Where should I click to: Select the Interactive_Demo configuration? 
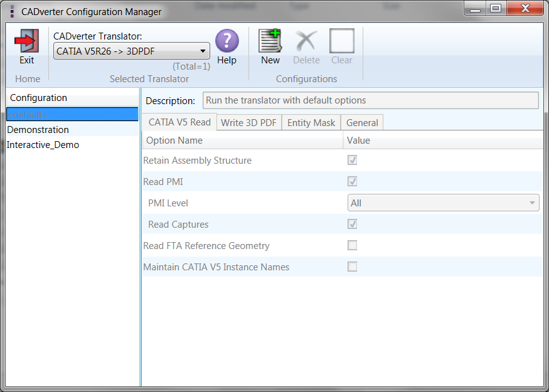(72, 144)
